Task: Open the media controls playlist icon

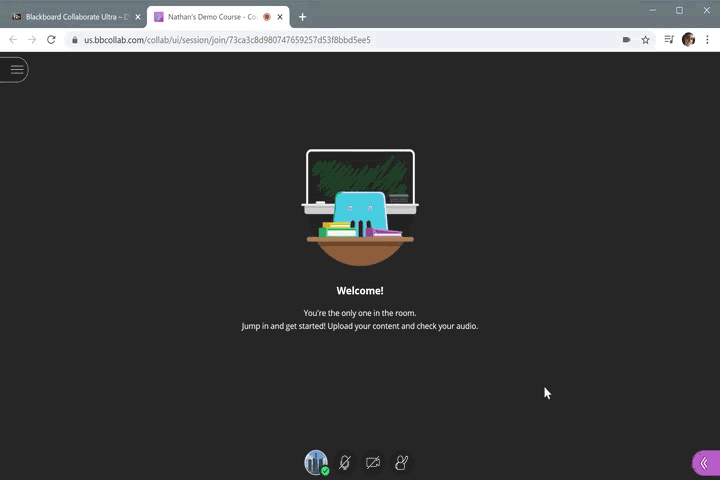Action: click(x=669, y=40)
